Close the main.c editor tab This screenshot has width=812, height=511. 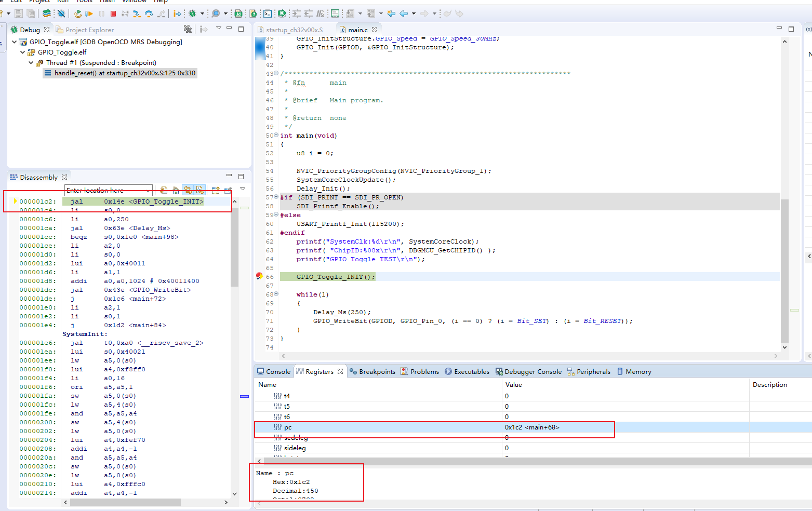[x=375, y=30]
